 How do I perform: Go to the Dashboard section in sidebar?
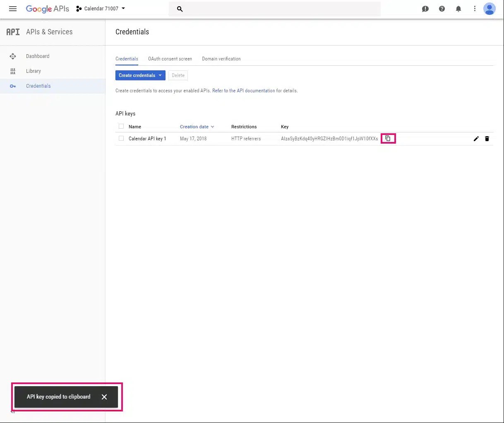pyautogui.click(x=38, y=56)
